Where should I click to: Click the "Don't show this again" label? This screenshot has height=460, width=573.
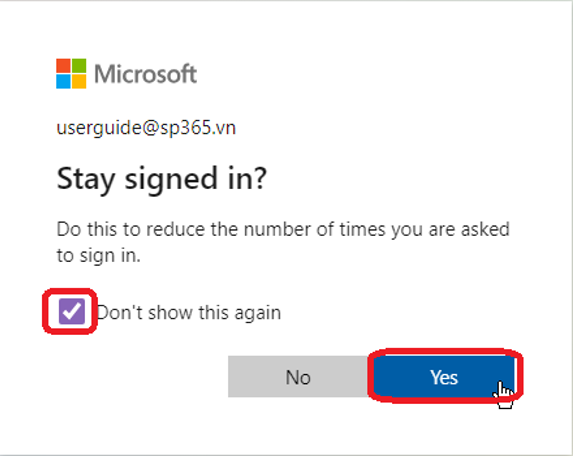coord(189,313)
